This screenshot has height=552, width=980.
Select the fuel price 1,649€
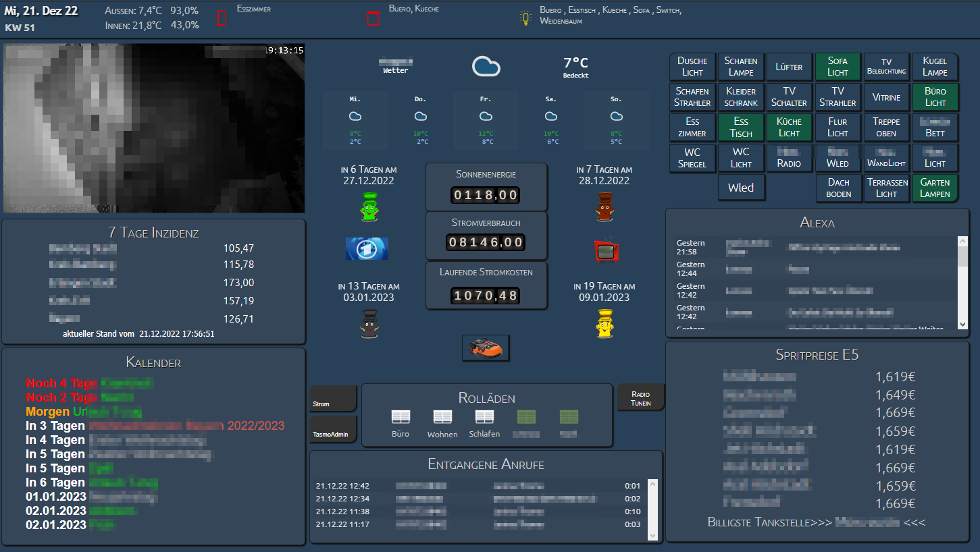(x=896, y=395)
